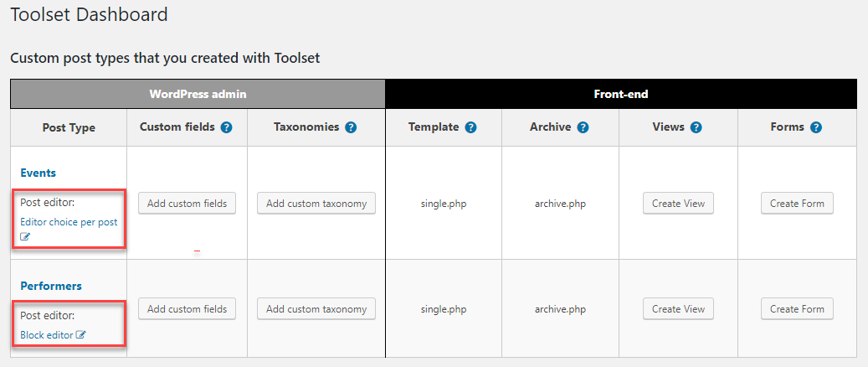
Task: Open help icon next to Forms
Action: [x=815, y=127]
